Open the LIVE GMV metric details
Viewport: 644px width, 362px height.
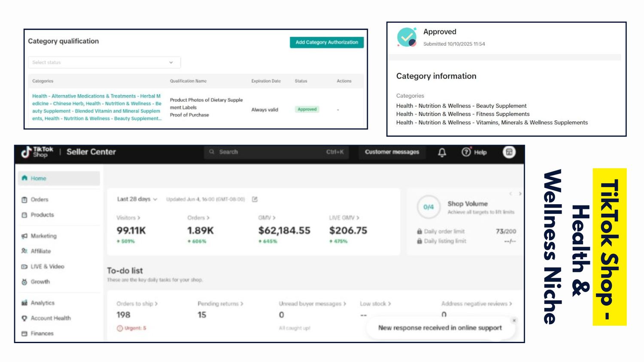(344, 218)
